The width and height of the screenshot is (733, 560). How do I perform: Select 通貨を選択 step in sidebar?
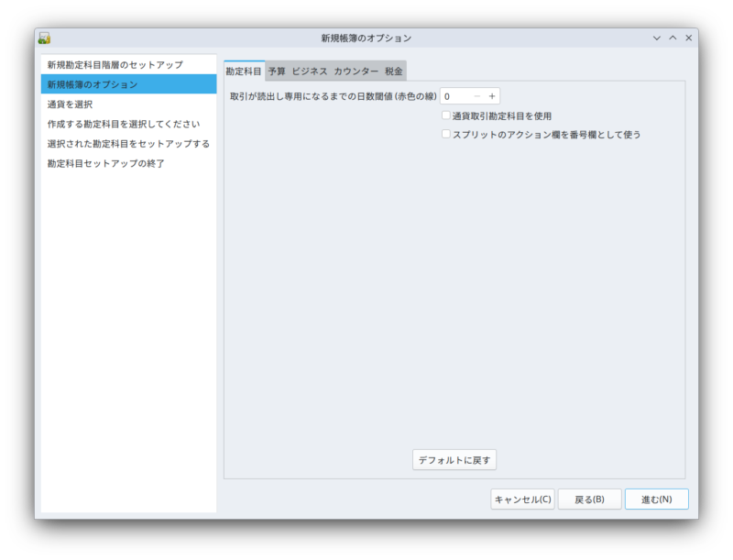pos(128,104)
